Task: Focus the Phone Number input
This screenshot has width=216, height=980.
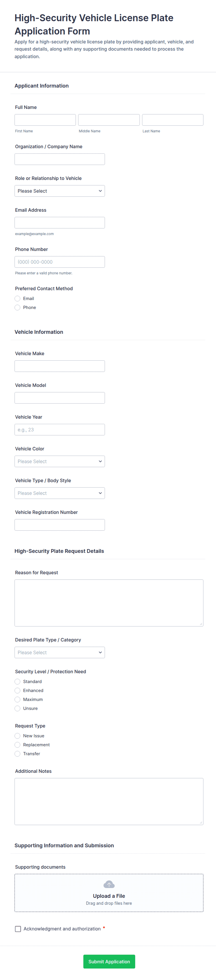Action: [60, 262]
